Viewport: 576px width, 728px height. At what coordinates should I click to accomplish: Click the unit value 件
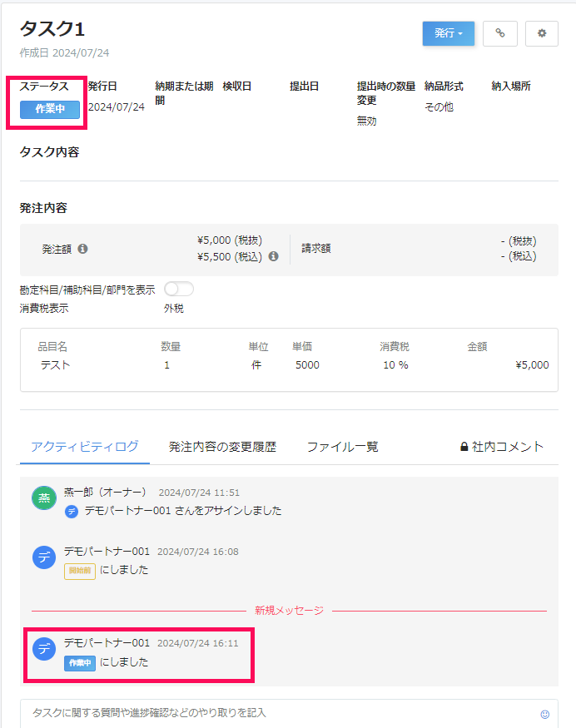click(x=256, y=365)
